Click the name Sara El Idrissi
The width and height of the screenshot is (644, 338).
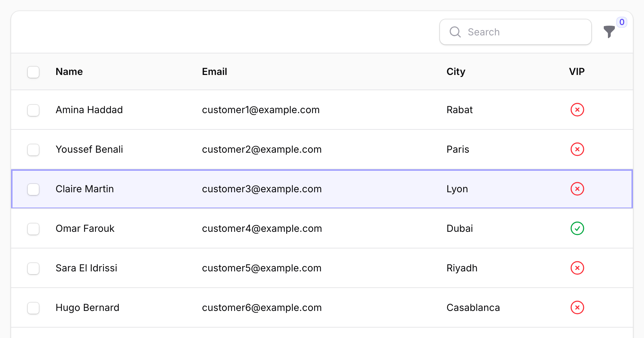coord(86,268)
